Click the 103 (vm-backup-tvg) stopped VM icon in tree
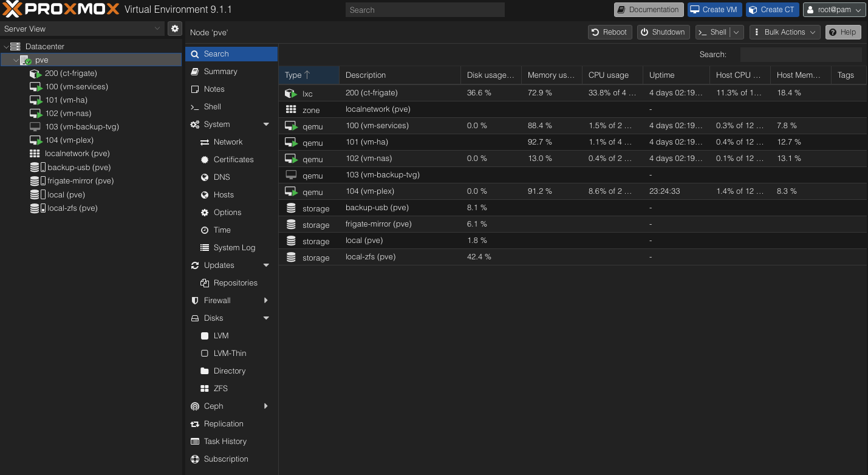Viewport: 868px width, 475px height. point(35,127)
